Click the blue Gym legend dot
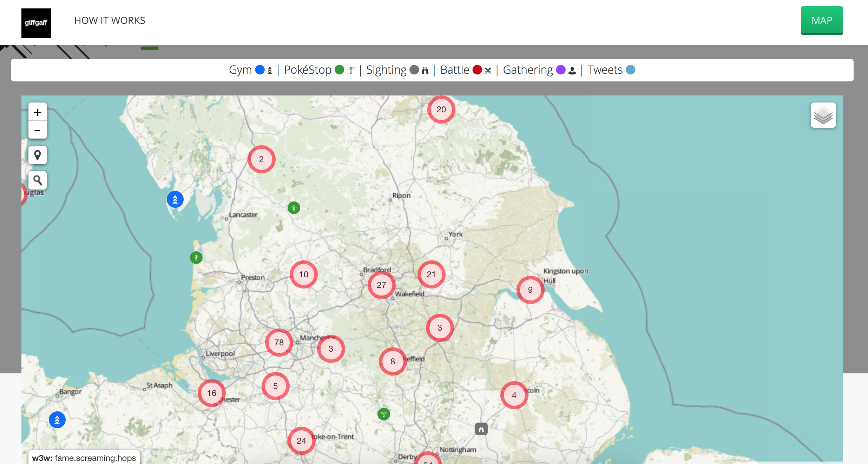Viewport: 868px width, 464px height. click(x=260, y=70)
